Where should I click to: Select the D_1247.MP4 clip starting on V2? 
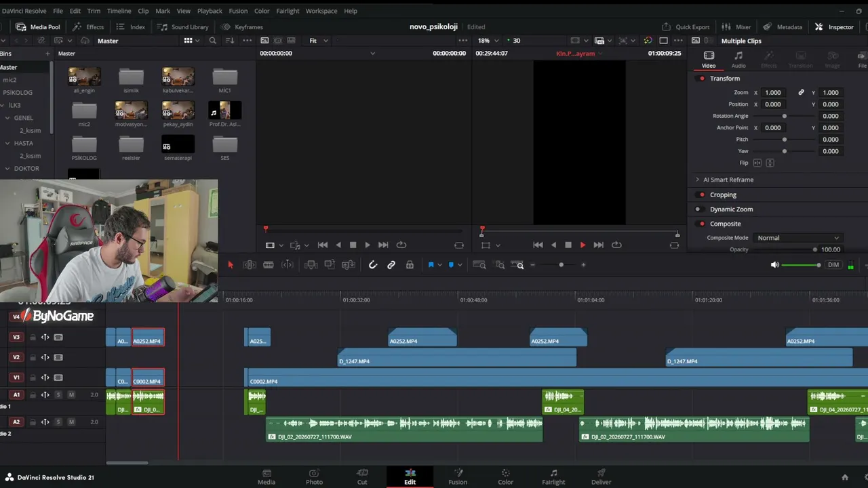tap(457, 357)
